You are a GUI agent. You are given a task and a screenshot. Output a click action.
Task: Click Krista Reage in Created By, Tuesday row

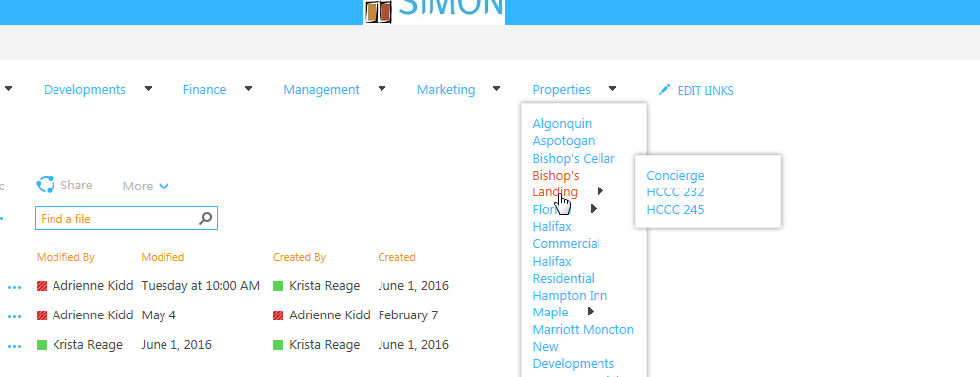324,286
